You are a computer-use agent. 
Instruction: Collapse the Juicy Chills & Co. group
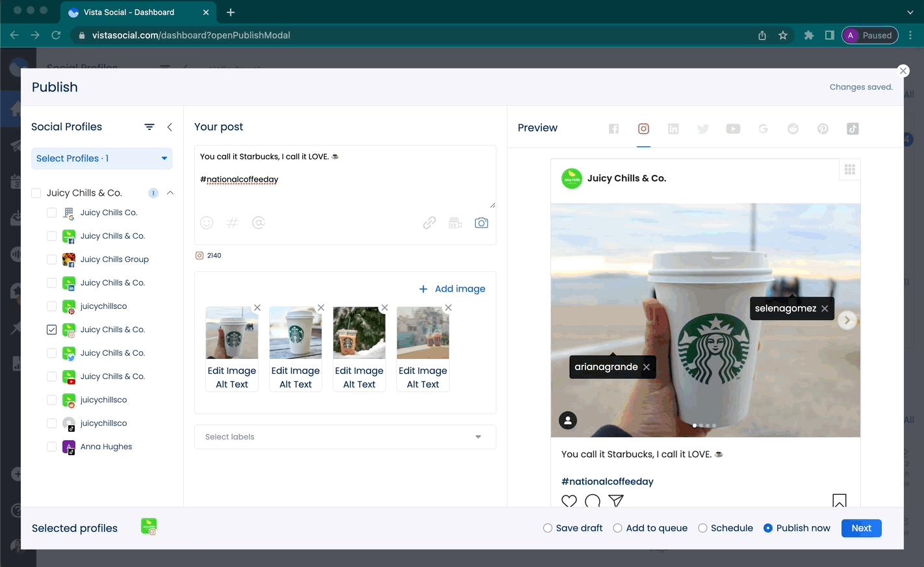pos(170,192)
